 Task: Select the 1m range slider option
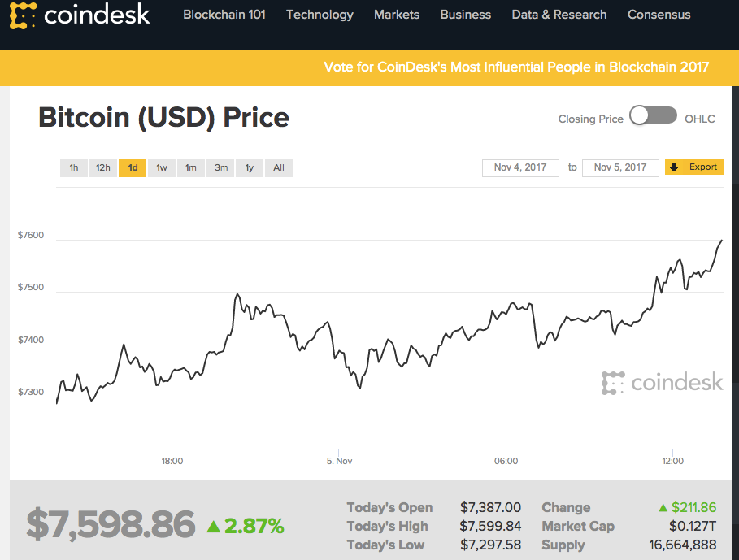(x=190, y=167)
